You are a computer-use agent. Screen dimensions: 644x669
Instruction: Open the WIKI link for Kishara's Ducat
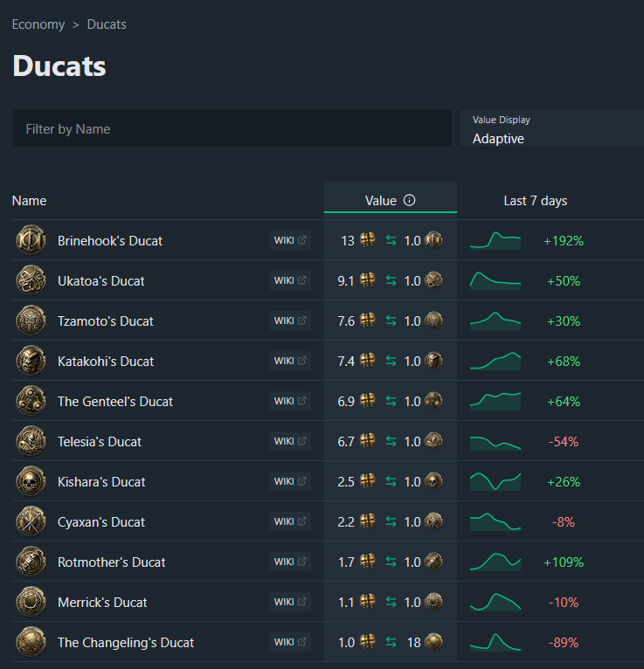tap(290, 481)
